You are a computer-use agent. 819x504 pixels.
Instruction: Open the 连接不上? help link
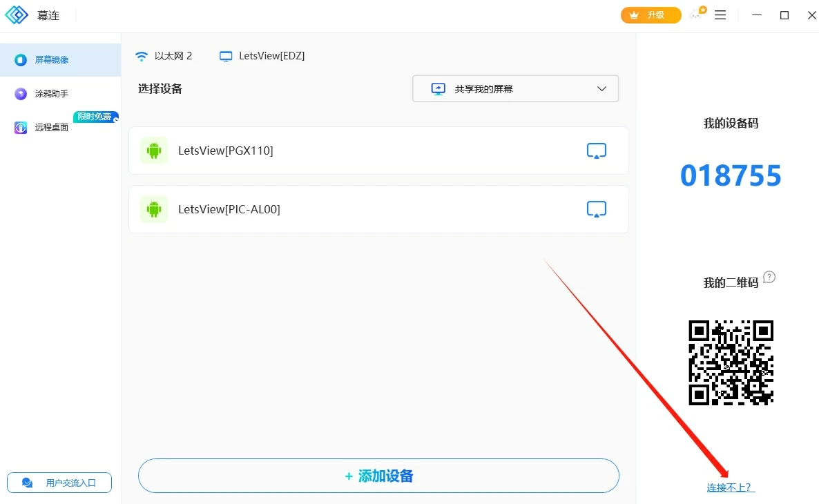731,487
